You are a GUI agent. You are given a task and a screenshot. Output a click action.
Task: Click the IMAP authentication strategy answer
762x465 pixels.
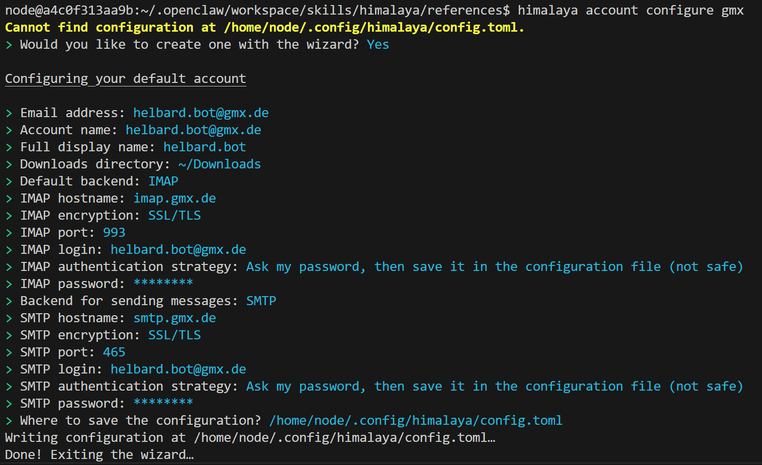494,267
